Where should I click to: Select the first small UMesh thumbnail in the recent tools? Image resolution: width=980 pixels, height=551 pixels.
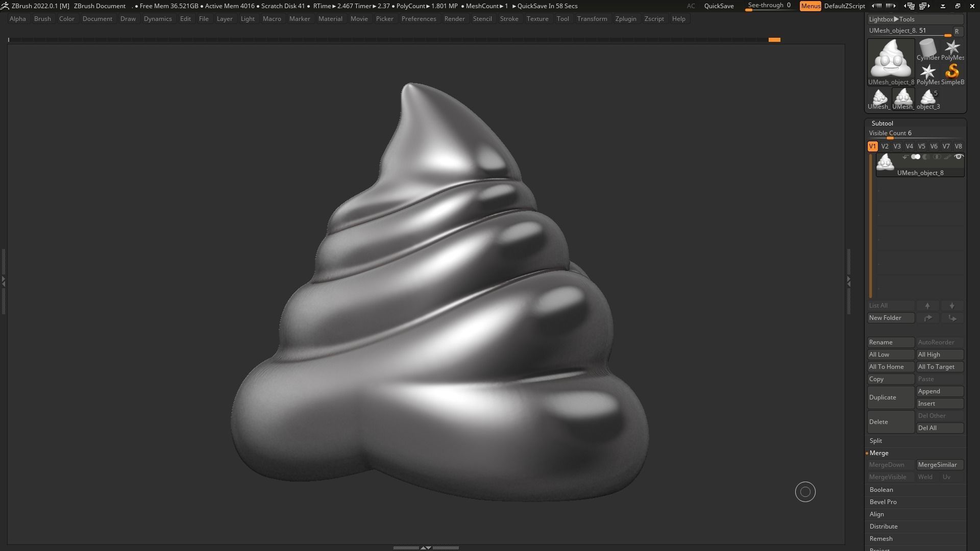[879, 99]
